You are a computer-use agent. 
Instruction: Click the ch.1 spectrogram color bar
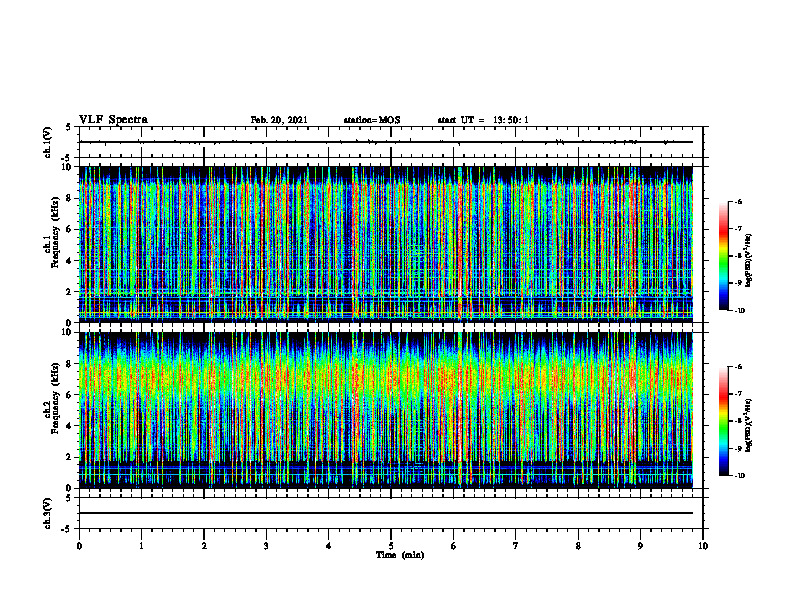pyautogui.click(x=723, y=256)
